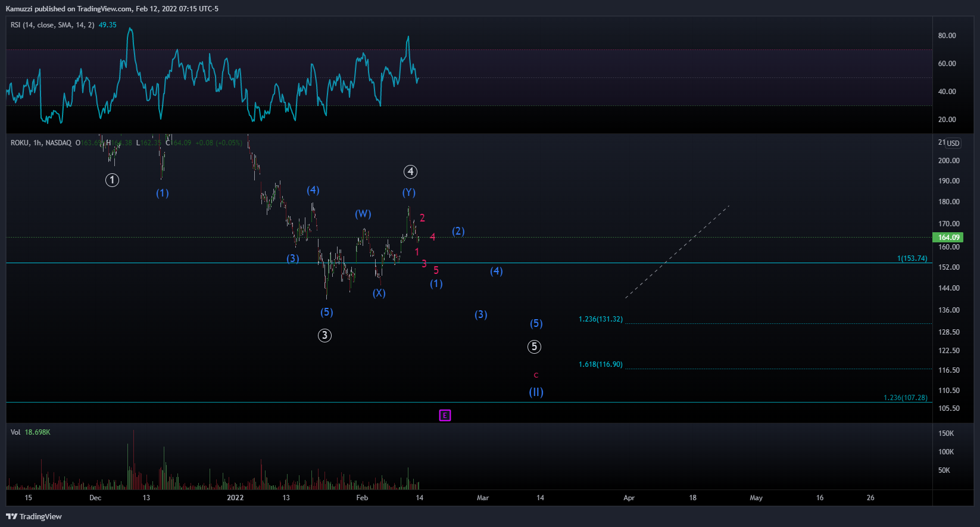Click the RSI (14, close, SMA, 14, 2) legend
The width and height of the screenshot is (980, 527).
(x=52, y=25)
